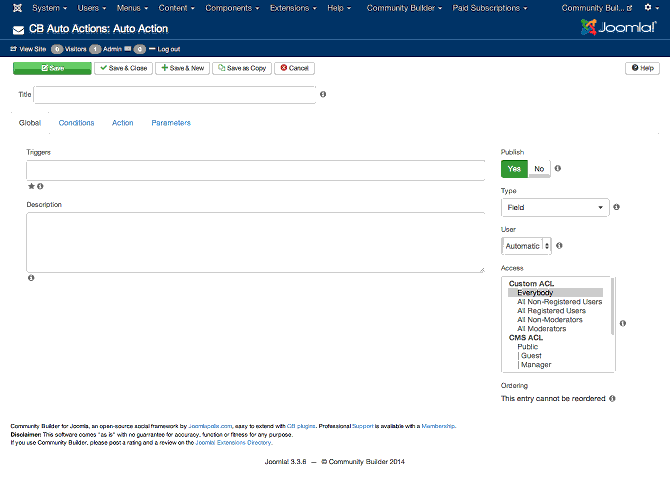Set Publish to No
670x498 pixels.
point(539,169)
